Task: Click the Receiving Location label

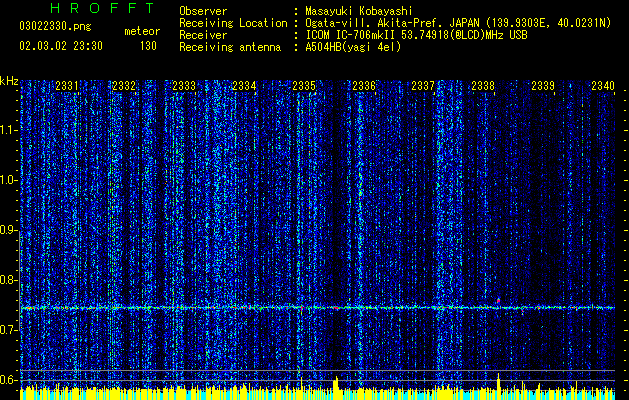Action: tap(233, 23)
